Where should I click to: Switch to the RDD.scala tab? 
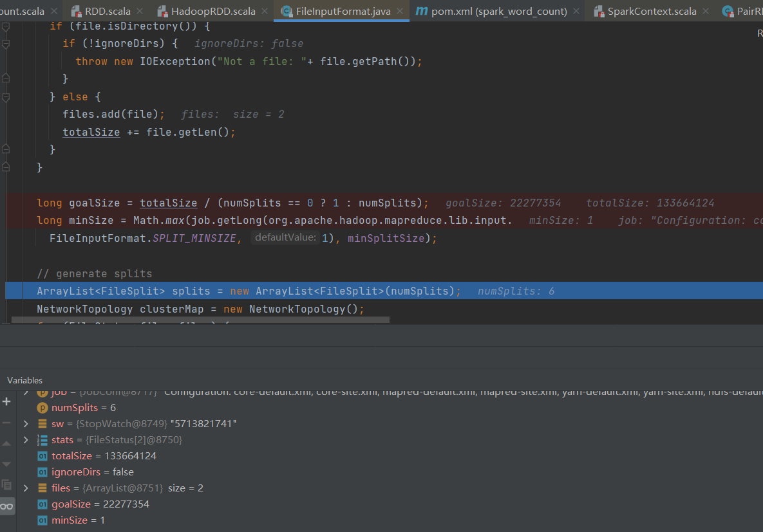108,11
